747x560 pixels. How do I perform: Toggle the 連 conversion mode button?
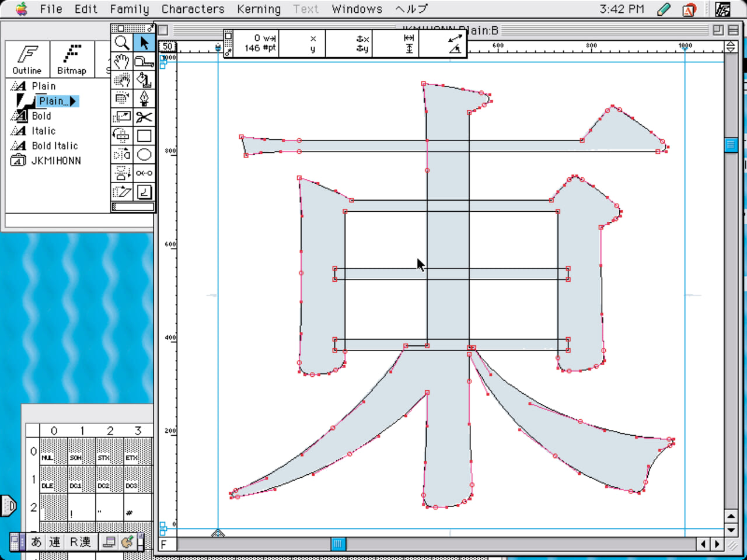click(54, 542)
